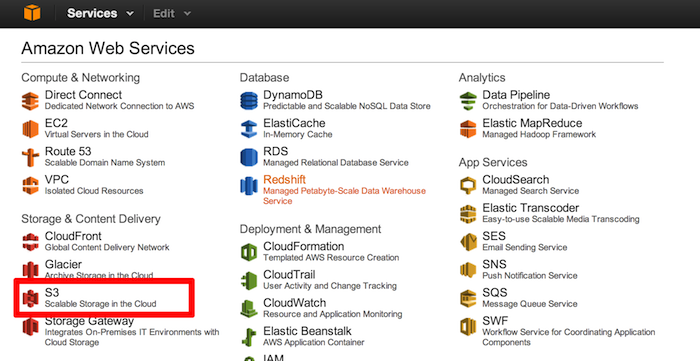Open the Edit dropdown menu
Screen dimensions: 700x361
[172, 13]
